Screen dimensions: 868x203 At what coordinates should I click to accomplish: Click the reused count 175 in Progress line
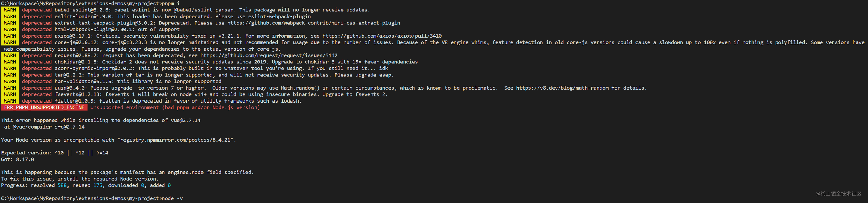[98, 185]
